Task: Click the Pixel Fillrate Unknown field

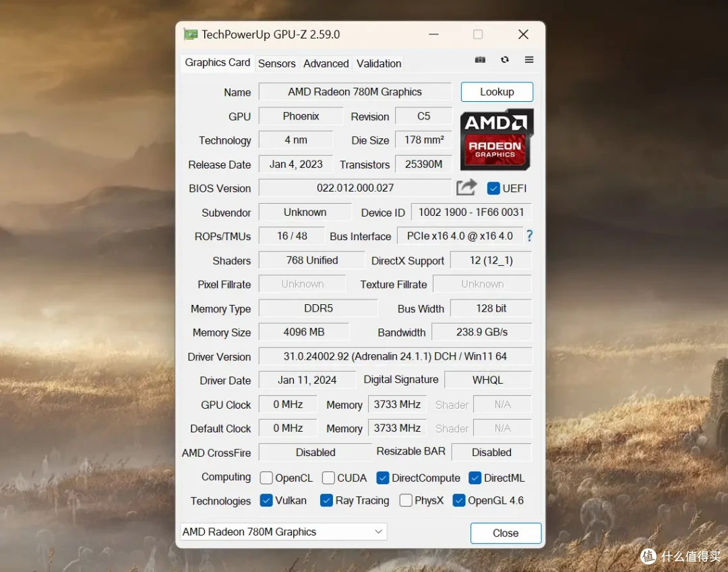Action: pyautogui.click(x=302, y=284)
